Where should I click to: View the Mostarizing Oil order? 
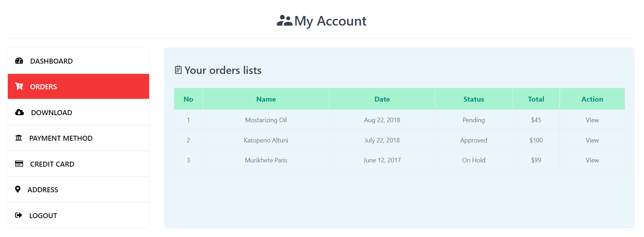click(592, 120)
